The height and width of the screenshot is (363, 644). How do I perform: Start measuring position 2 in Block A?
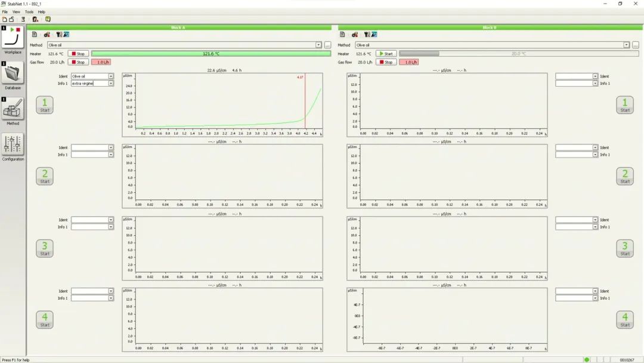[x=45, y=176]
